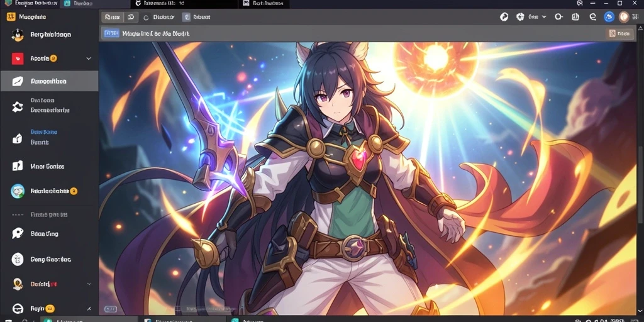Open the second taskbar app window
Screen dimensions: 644x322
click(x=182, y=319)
